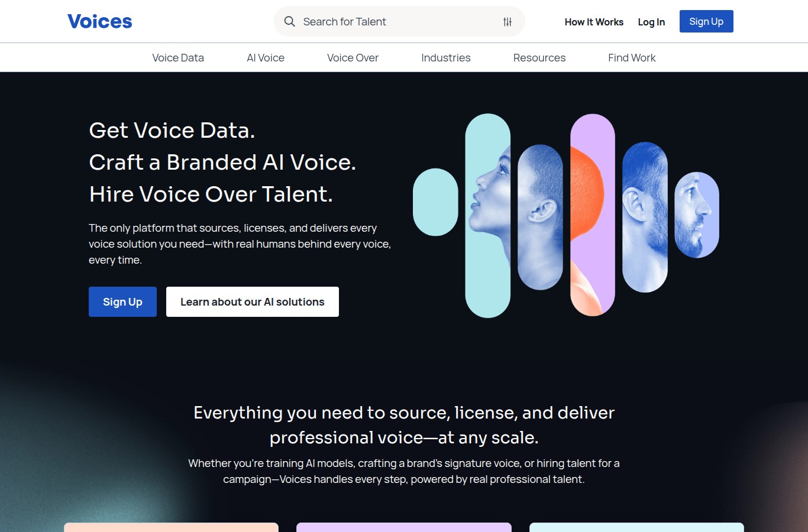Click the hero Sign Up button
This screenshot has width=808, height=532.
pyautogui.click(x=122, y=301)
